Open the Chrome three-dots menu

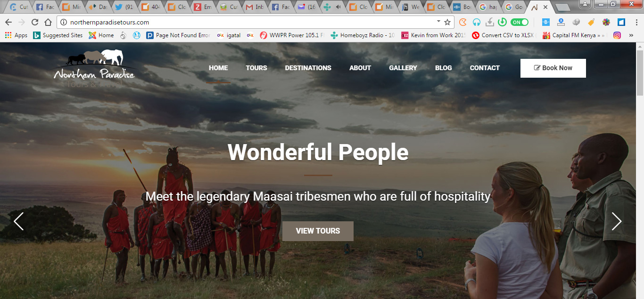click(636, 22)
